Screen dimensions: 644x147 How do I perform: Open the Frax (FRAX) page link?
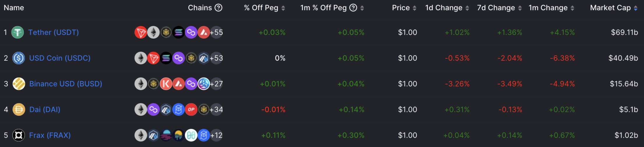click(x=50, y=135)
